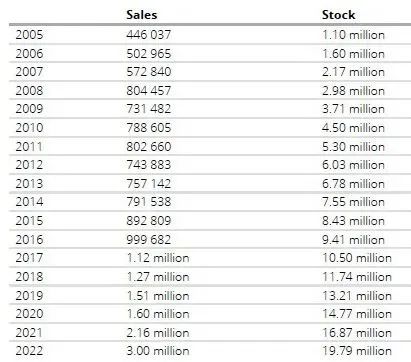The image size is (411, 362).
Task: Select the Sales column header
Action: coord(141,15)
